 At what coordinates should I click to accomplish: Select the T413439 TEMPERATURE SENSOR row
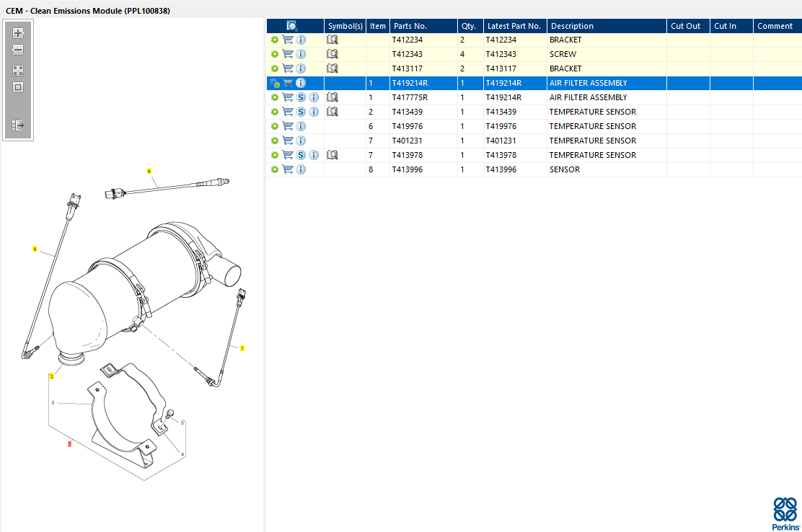click(591, 112)
